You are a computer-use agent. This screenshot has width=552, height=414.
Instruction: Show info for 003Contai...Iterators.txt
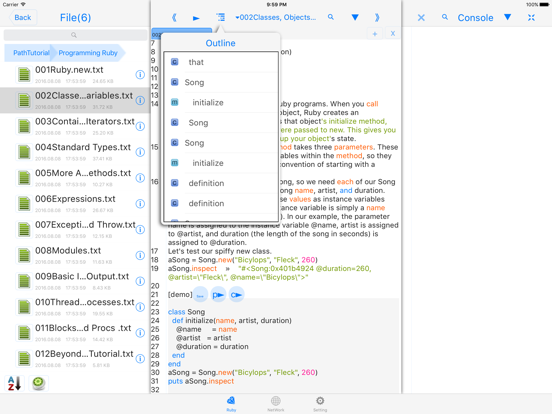140,126
